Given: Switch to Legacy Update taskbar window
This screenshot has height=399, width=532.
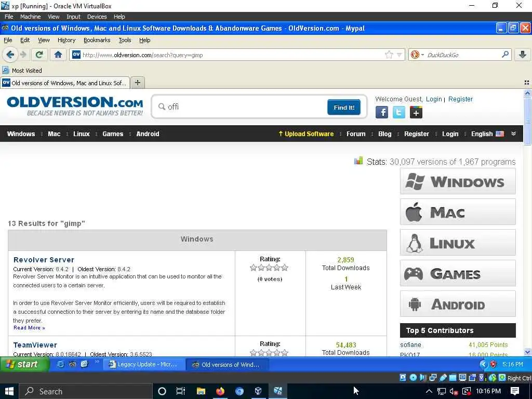Looking at the screenshot, I should pyautogui.click(x=144, y=364).
